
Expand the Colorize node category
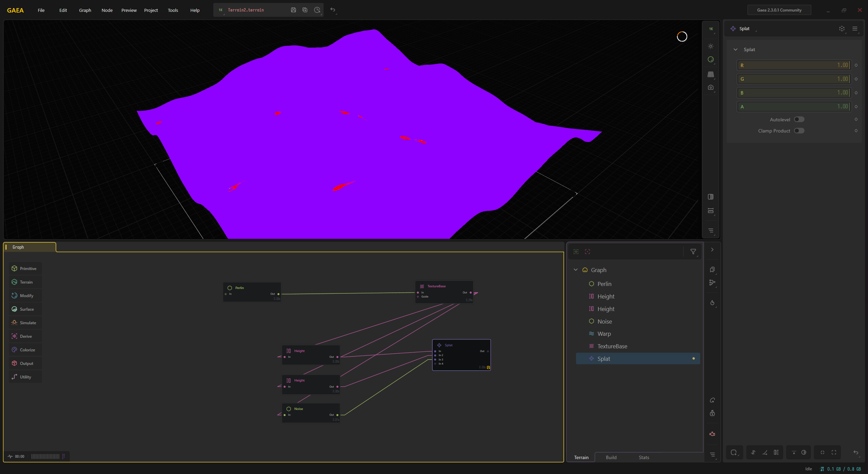(25, 350)
